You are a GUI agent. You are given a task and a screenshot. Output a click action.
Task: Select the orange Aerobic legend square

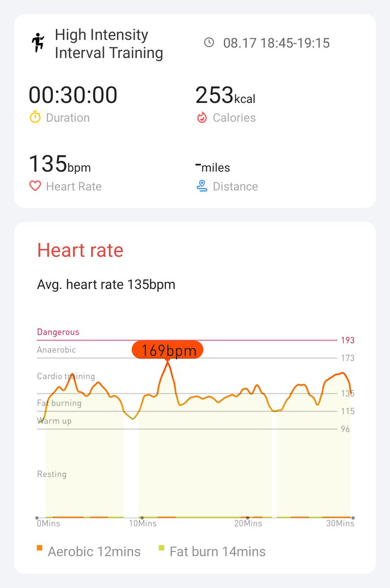[40, 547]
